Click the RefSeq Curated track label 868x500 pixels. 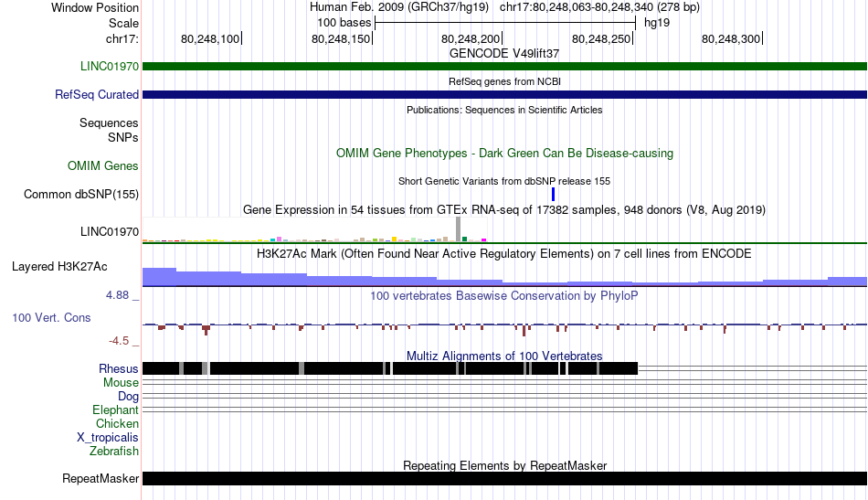point(96,94)
